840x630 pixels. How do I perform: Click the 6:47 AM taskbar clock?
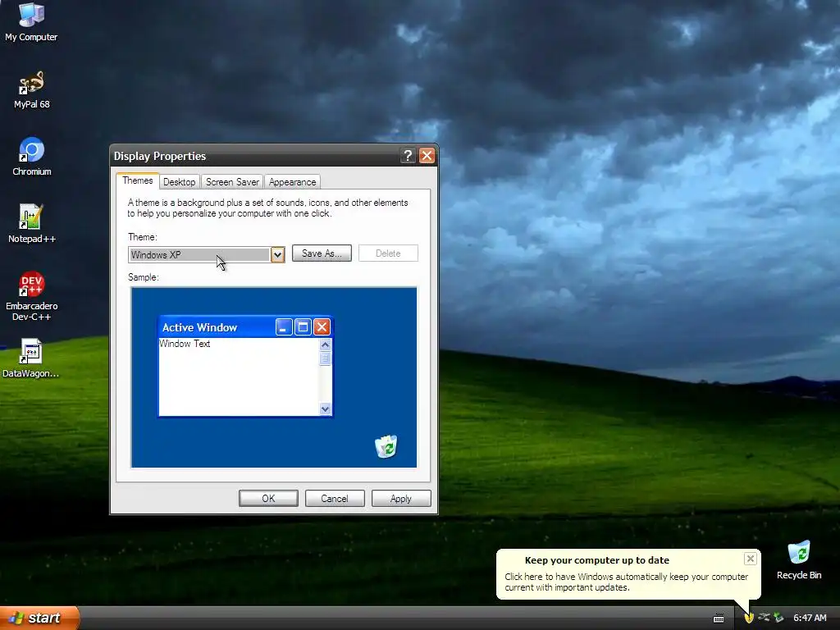810,618
